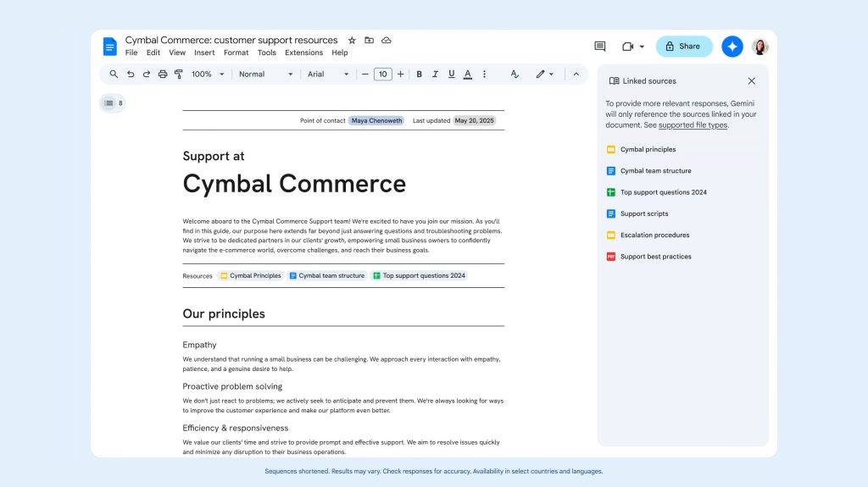Star this document
This screenshot has width=868, height=487.
coord(352,41)
